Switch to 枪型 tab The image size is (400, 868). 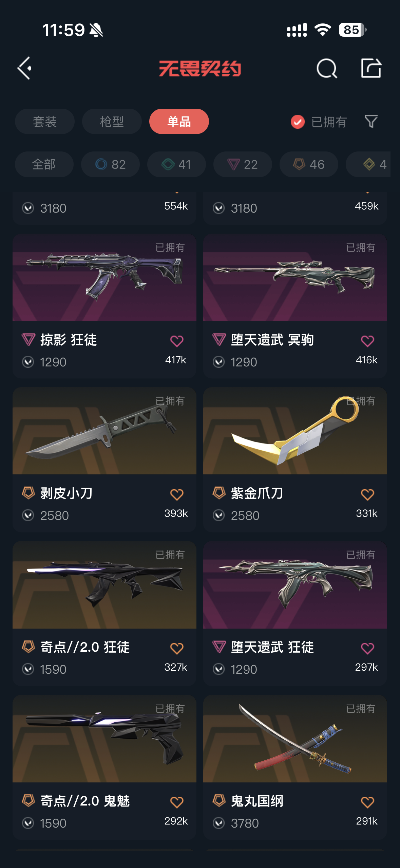pyautogui.click(x=112, y=122)
